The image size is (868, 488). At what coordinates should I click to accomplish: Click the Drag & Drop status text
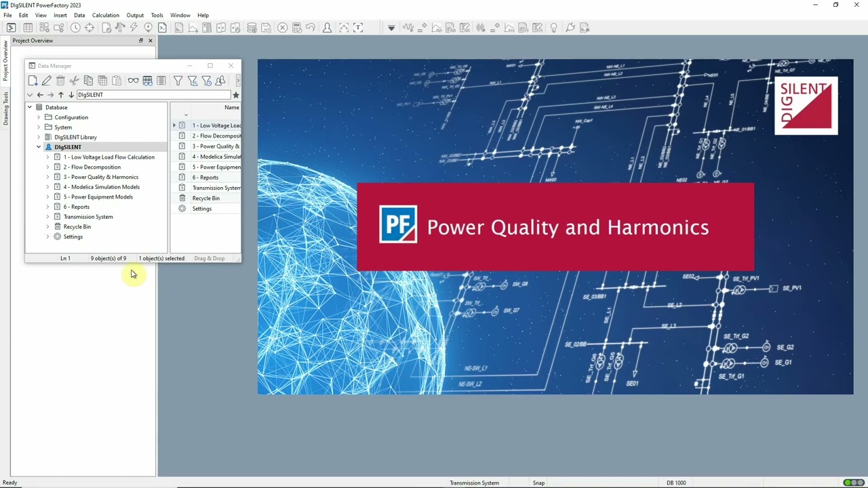click(x=209, y=258)
